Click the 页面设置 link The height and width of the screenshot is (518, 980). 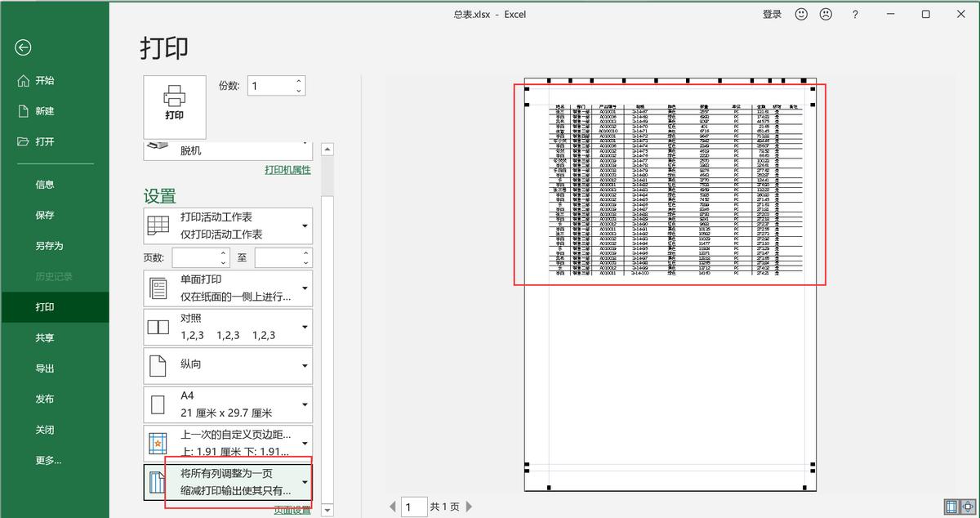pos(292,511)
